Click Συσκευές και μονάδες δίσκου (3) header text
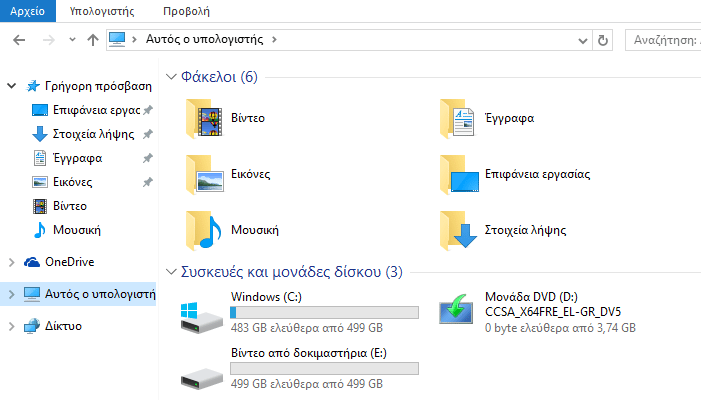 [291, 272]
